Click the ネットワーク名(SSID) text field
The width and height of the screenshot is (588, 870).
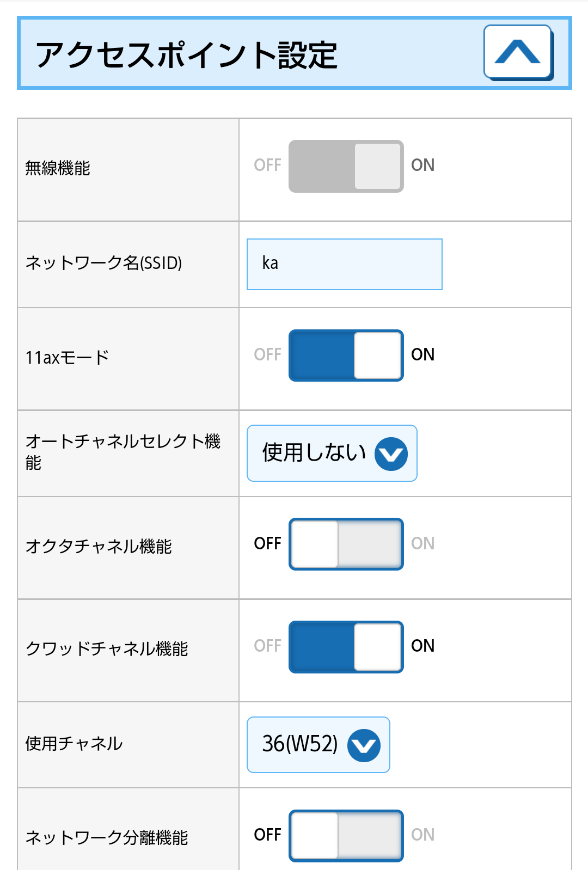coord(344,264)
